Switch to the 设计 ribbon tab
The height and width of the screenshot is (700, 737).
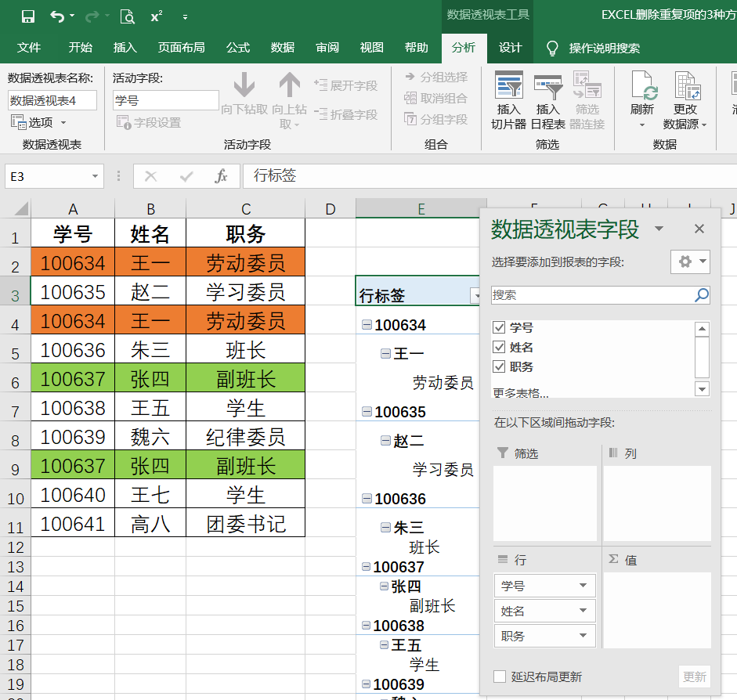tap(510, 48)
